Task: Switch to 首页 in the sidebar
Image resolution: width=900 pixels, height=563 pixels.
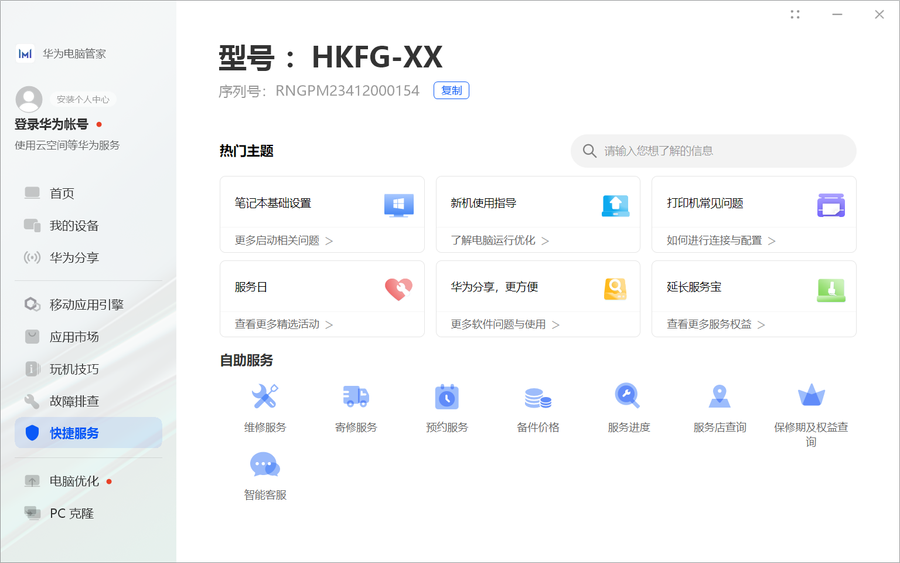Action: coord(62,194)
